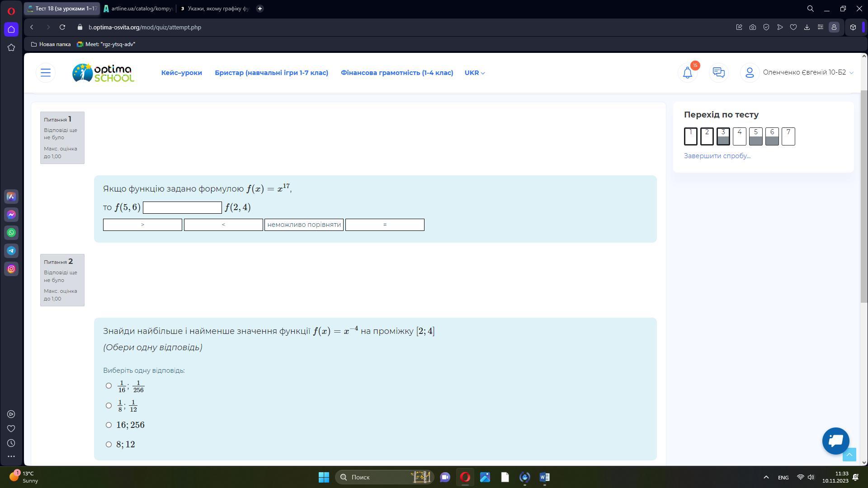Open Telegram in Opera sidebar

click(11, 251)
